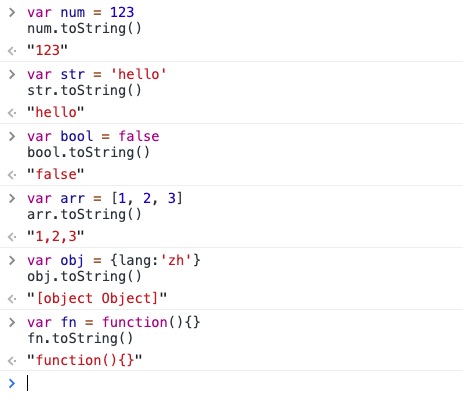The width and height of the screenshot is (463, 404).
Task: Click the output arrow next to "false" result
Action: 12,175
